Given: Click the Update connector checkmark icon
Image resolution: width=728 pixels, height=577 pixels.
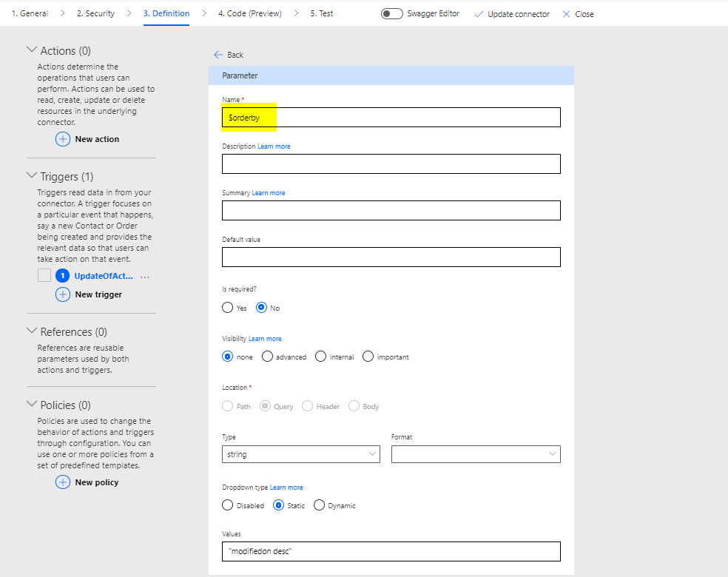Looking at the screenshot, I should click(x=478, y=14).
